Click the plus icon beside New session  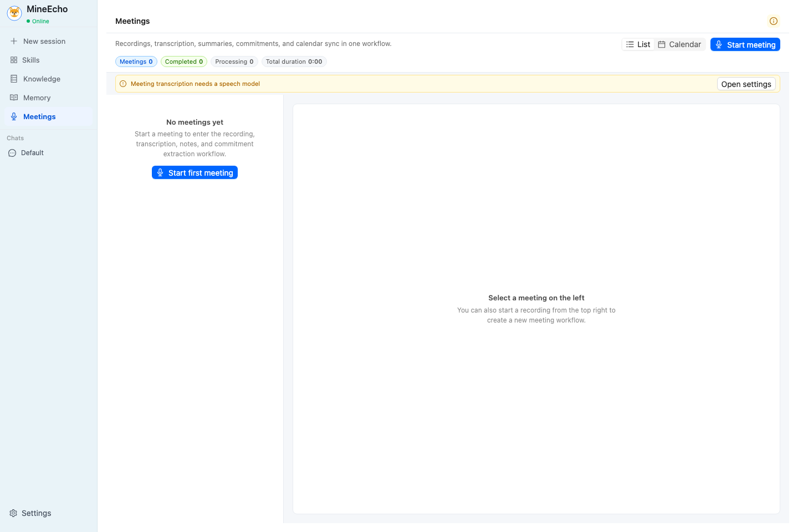coord(14,41)
